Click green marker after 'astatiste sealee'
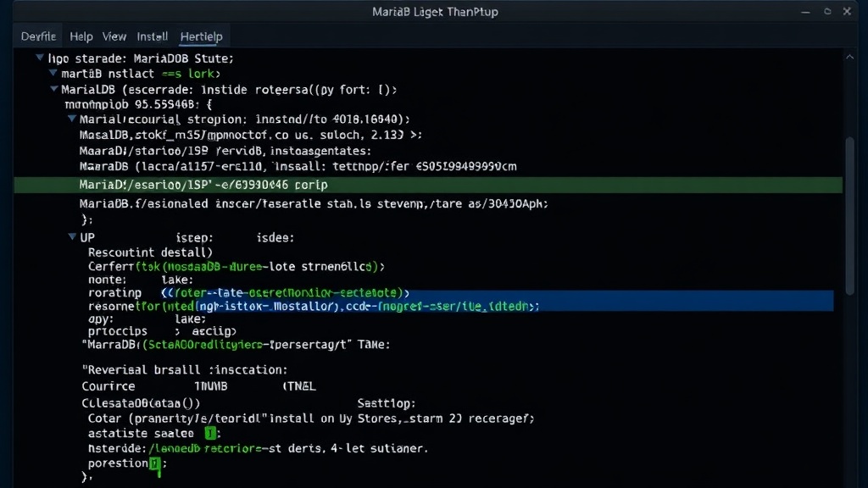The image size is (868, 488). tap(210, 433)
